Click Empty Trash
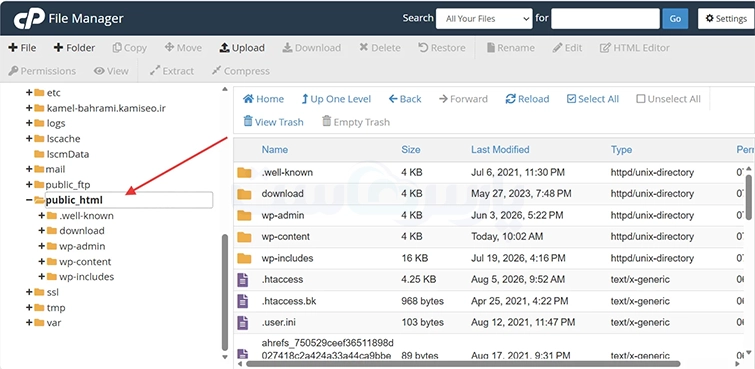 coord(356,122)
